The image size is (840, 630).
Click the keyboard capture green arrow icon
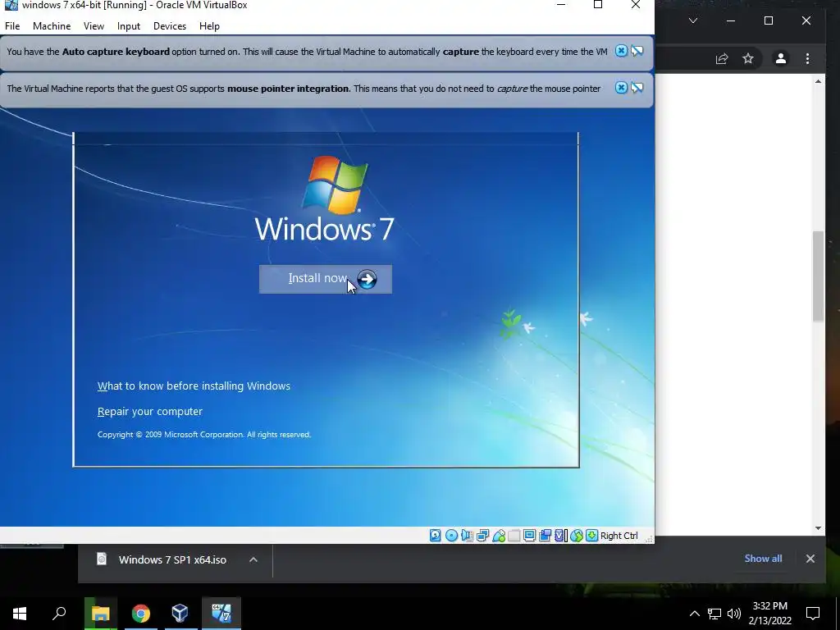(x=592, y=536)
